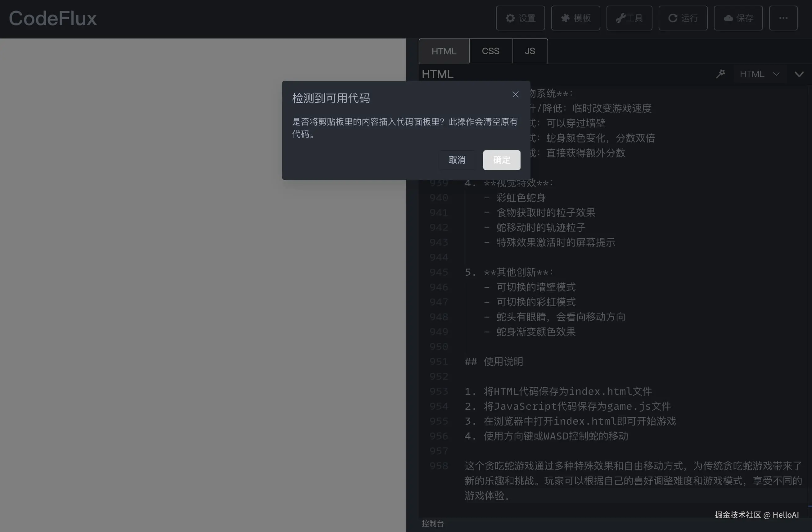Collapse the HTML panel with the chevron
The height and width of the screenshot is (532, 812).
pyautogui.click(x=799, y=74)
